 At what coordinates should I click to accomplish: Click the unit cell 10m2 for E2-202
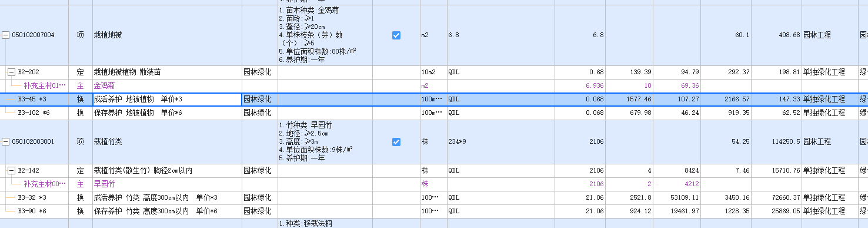pos(429,72)
